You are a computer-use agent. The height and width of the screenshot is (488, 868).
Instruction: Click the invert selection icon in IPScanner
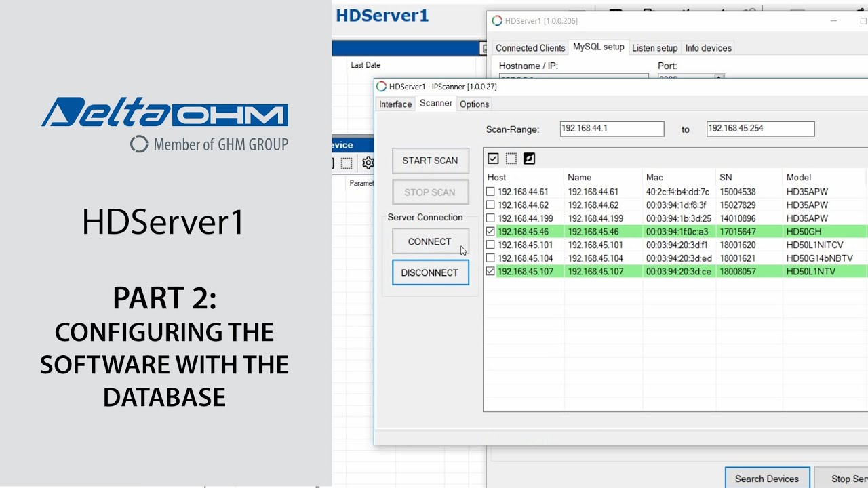pyautogui.click(x=530, y=159)
